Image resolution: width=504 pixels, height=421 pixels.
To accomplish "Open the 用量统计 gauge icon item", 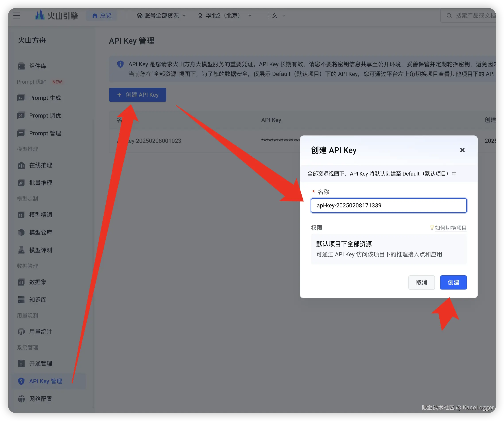I will tap(21, 332).
